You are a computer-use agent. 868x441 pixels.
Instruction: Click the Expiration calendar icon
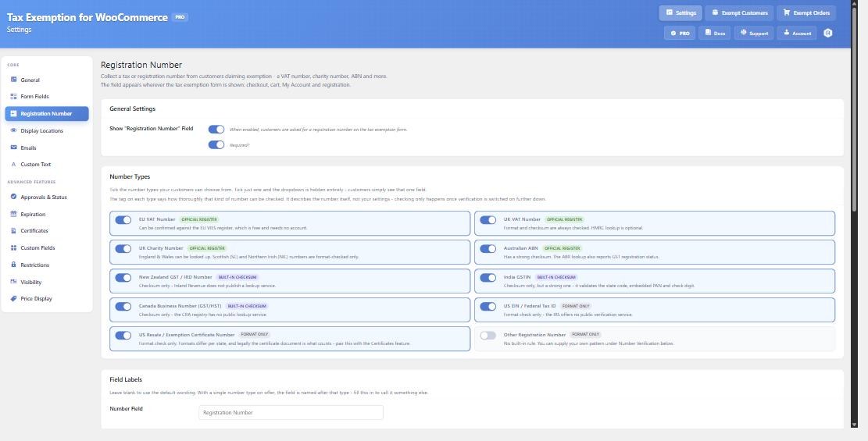pyautogui.click(x=14, y=214)
